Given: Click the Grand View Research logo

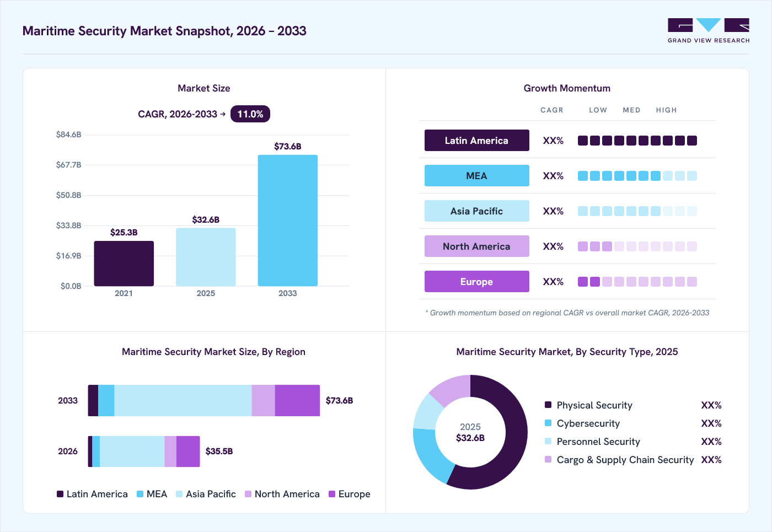Looking at the screenshot, I should (x=709, y=31).
